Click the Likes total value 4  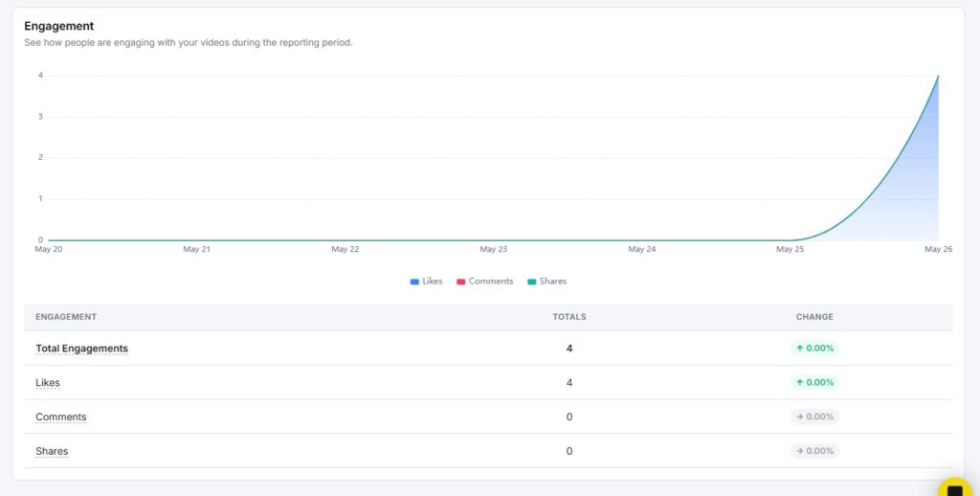[569, 383]
